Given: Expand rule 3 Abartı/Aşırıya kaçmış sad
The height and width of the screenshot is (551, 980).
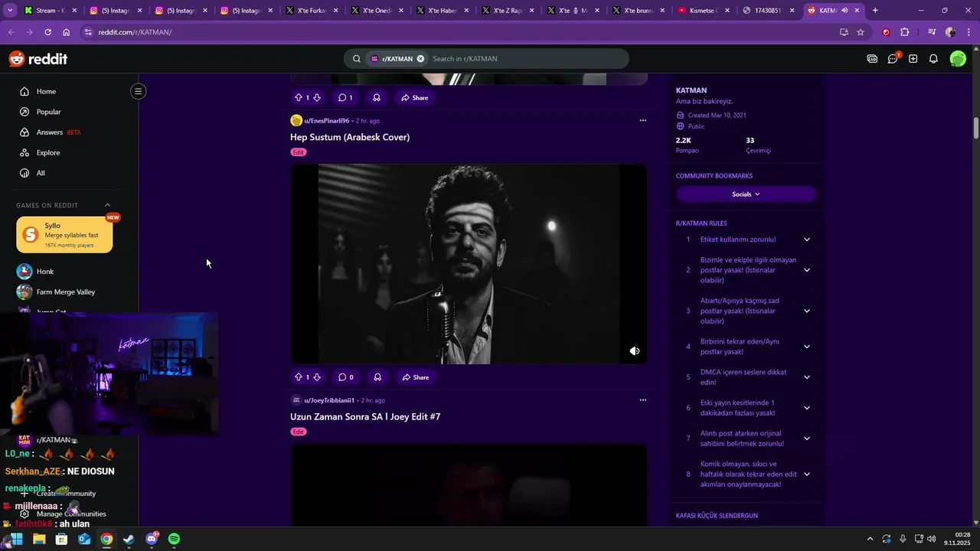Looking at the screenshot, I should pos(806,311).
